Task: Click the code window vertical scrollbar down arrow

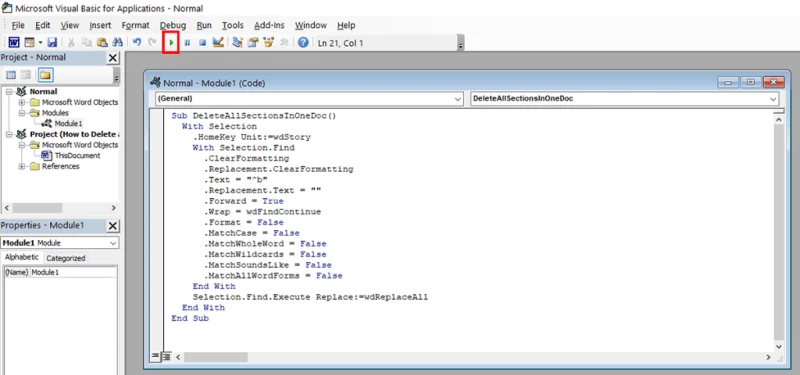Action: (x=778, y=346)
